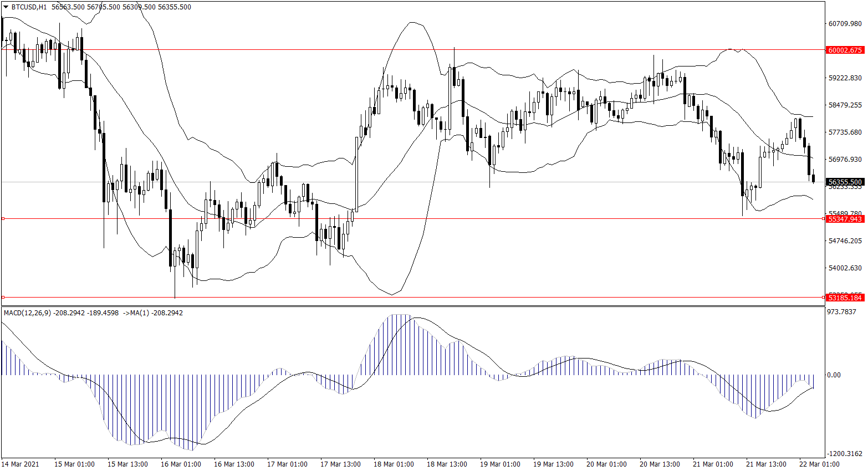This screenshot has height=471, width=868.
Task: Click the 14 Mar 2021 date label
Action: tap(21, 464)
